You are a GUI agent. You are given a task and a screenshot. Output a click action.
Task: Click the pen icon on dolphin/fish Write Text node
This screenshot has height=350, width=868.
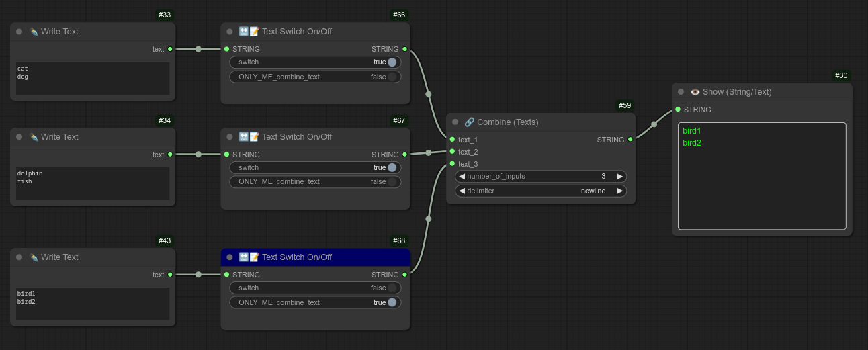tap(34, 137)
